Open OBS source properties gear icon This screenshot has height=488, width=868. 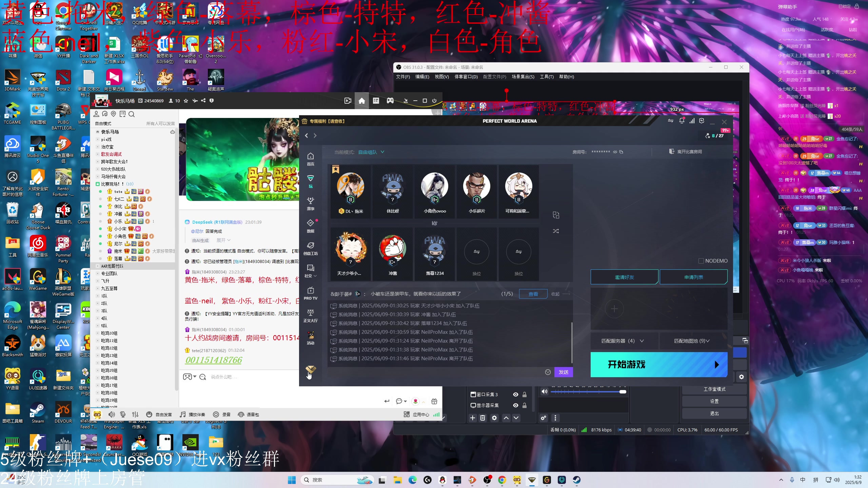click(x=494, y=418)
